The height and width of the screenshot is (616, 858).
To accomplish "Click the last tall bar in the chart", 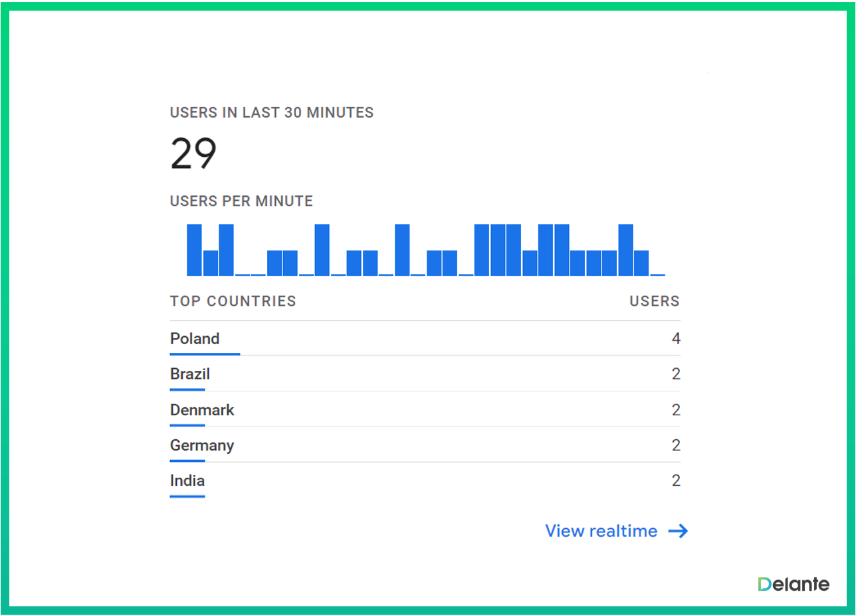I will [x=625, y=250].
